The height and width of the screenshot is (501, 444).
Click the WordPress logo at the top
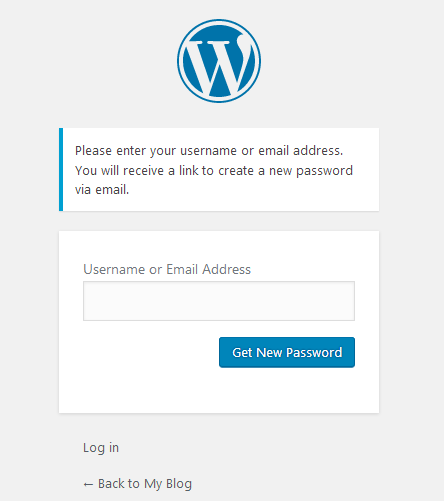219,61
